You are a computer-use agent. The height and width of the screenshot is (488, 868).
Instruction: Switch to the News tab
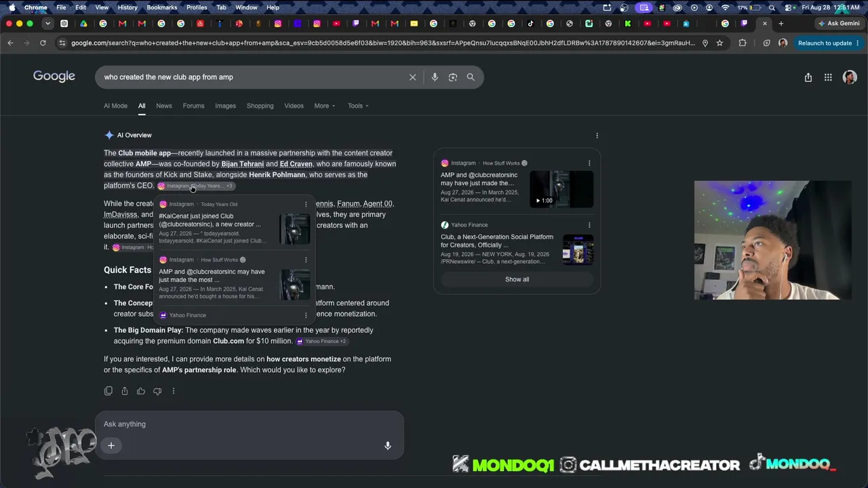164,106
